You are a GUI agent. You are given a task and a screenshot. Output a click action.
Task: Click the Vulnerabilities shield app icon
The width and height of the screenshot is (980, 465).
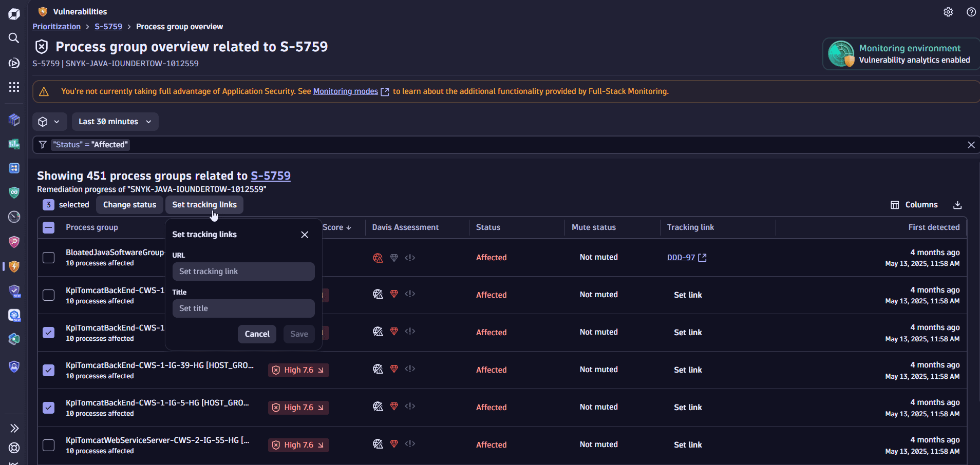click(43, 11)
